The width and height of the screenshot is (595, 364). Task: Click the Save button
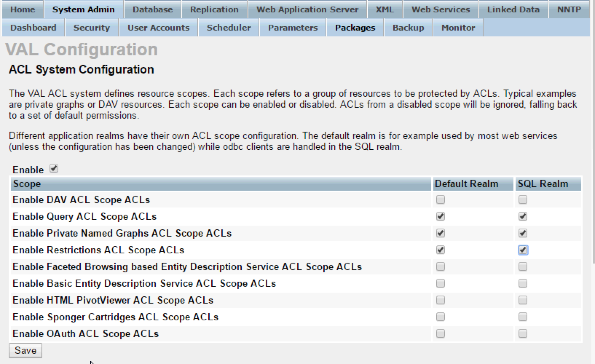pyautogui.click(x=25, y=350)
